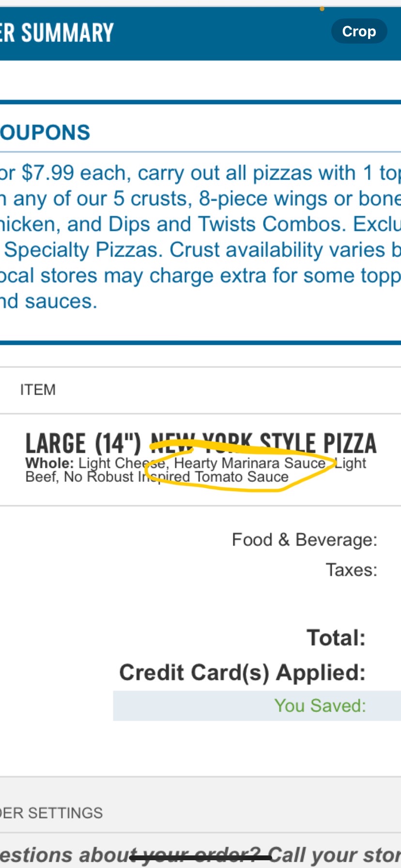Viewport: 401px width, 868px height.
Task: Click the circled Hearty Marinara Sauce text
Action: pos(249,463)
